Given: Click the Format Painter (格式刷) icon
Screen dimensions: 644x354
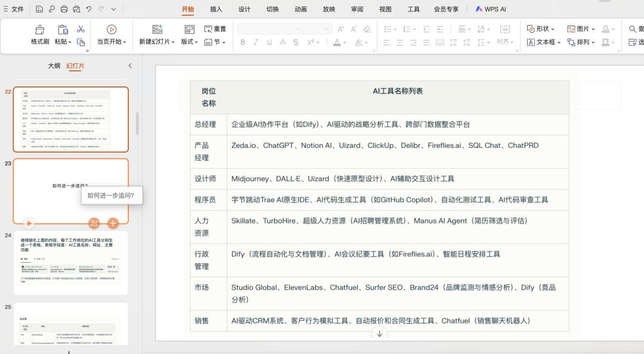Looking at the screenshot, I should (40, 30).
